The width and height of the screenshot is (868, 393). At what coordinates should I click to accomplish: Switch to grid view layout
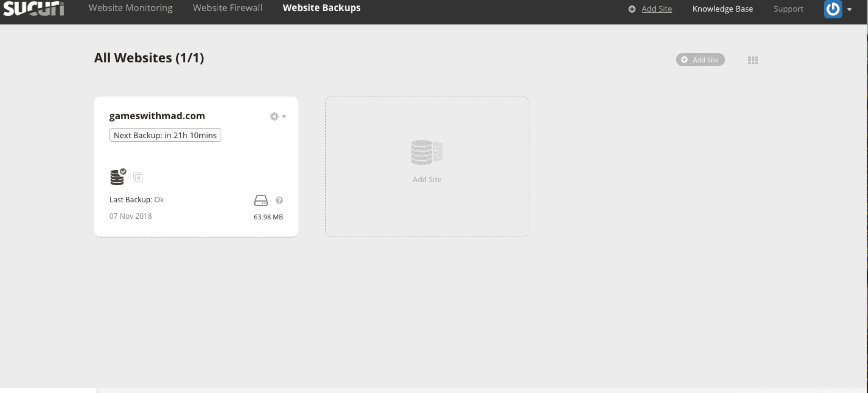pos(753,60)
